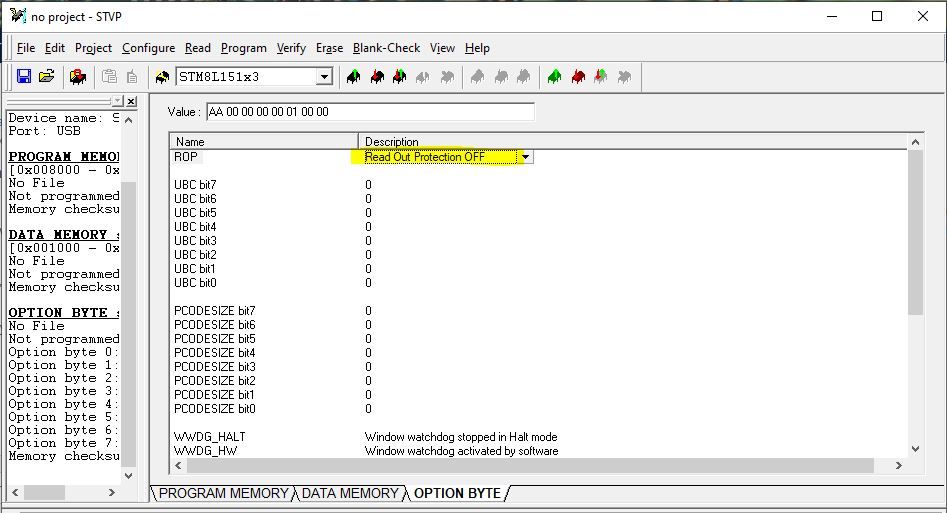Click the Description column header

[633, 141]
